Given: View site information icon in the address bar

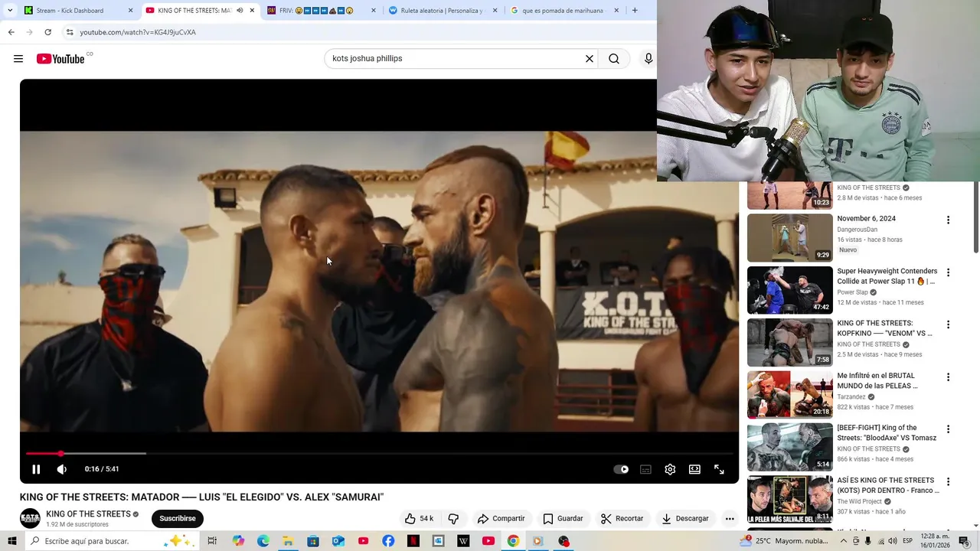Looking at the screenshot, I should [70, 32].
